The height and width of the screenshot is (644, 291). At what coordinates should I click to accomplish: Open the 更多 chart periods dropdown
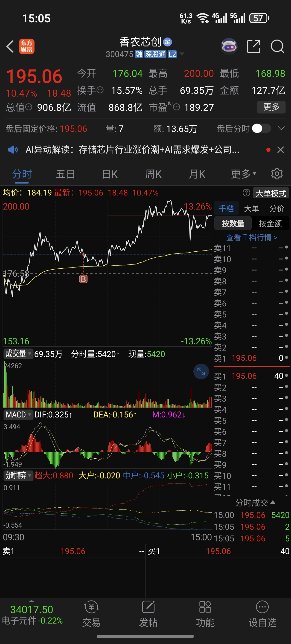[243, 174]
